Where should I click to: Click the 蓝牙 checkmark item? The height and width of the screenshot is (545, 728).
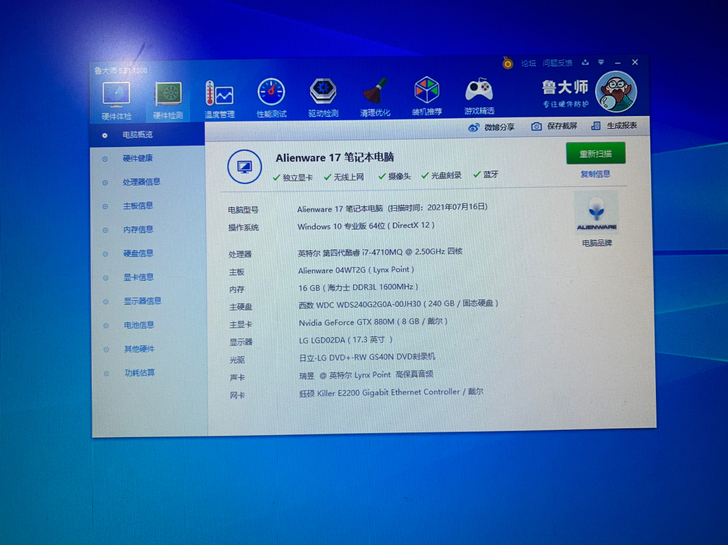(x=486, y=175)
